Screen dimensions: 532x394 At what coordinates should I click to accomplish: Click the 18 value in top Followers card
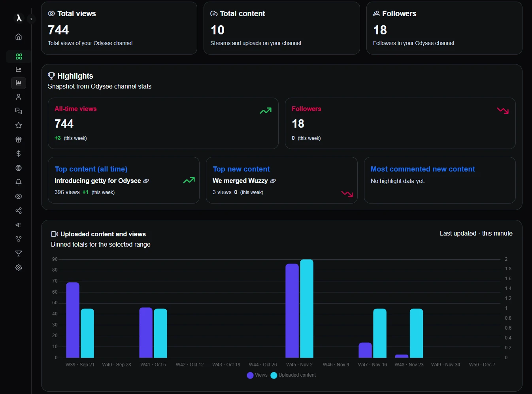[380, 30]
